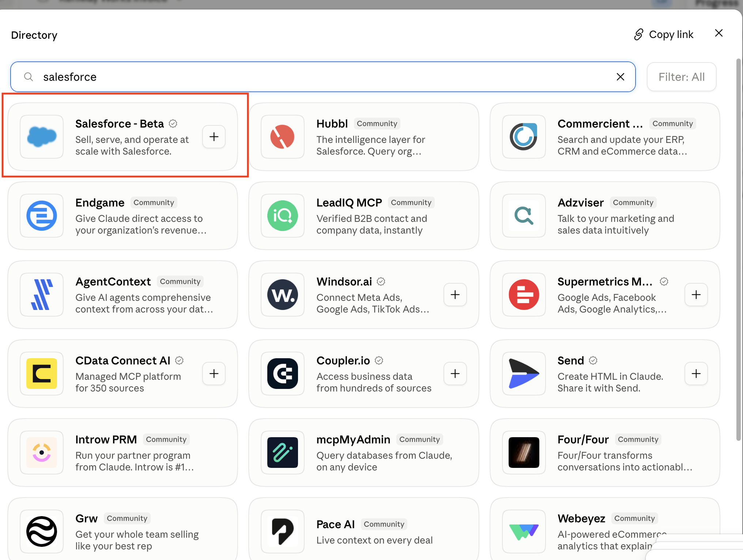
Task: Select the AgentContext listing
Action: (x=122, y=295)
